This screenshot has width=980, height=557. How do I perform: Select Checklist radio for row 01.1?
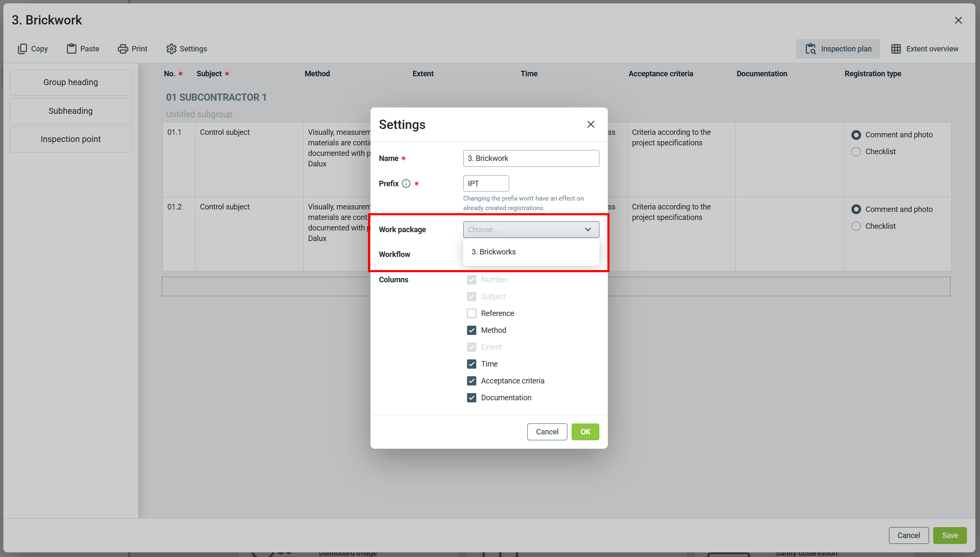point(856,152)
